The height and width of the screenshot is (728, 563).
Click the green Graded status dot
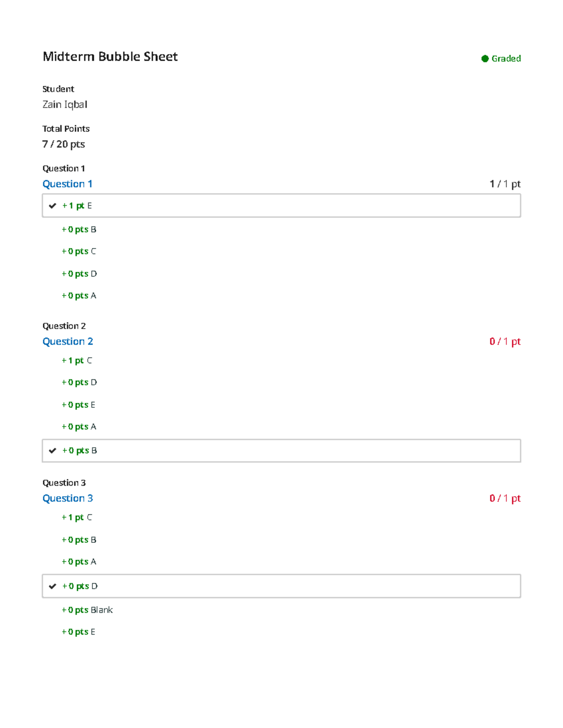(x=485, y=59)
